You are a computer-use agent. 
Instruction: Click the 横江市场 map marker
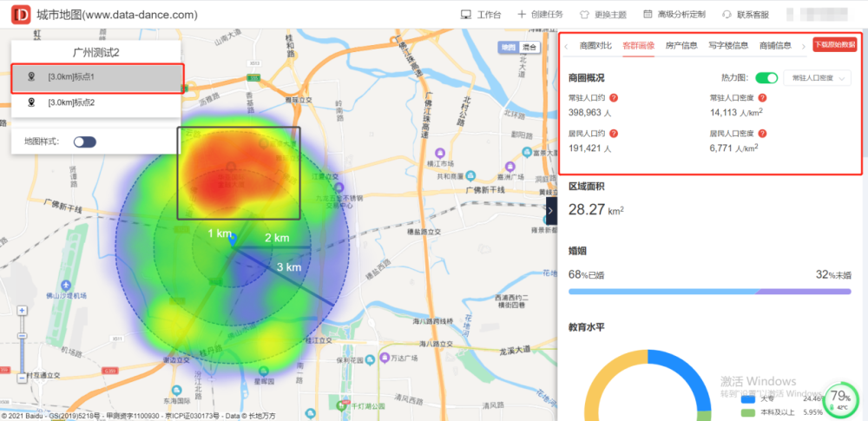pyautogui.click(x=440, y=152)
